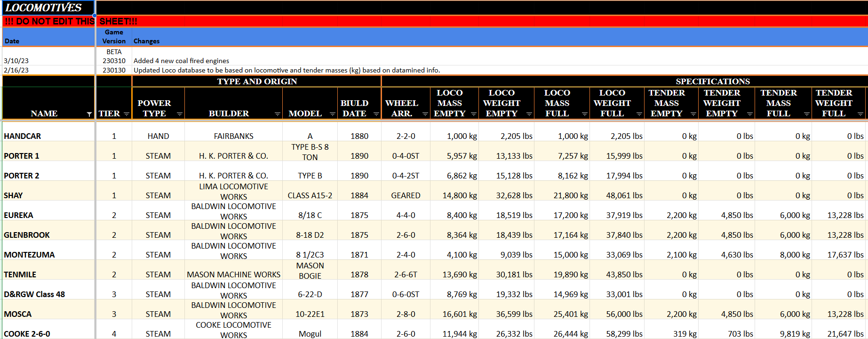Open the LOCO WEIGHT EMPTY filter
The height and width of the screenshot is (339, 868).
click(x=529, y=114)
